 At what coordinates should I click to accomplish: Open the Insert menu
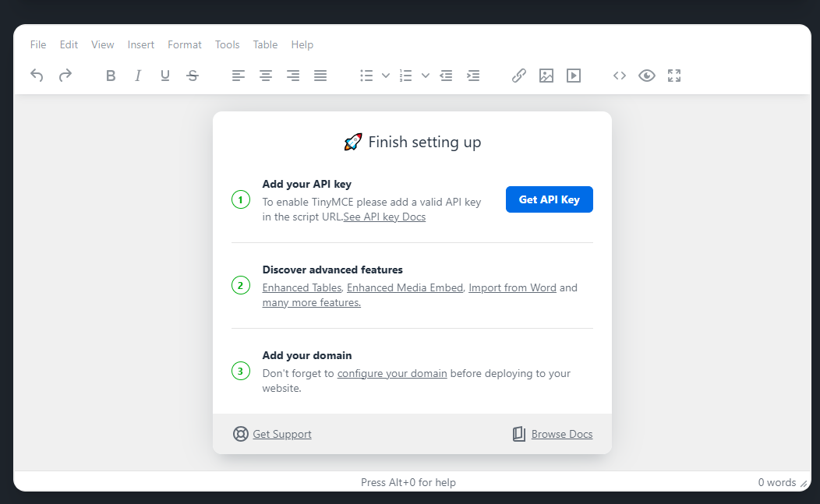[x=141, y=44]
